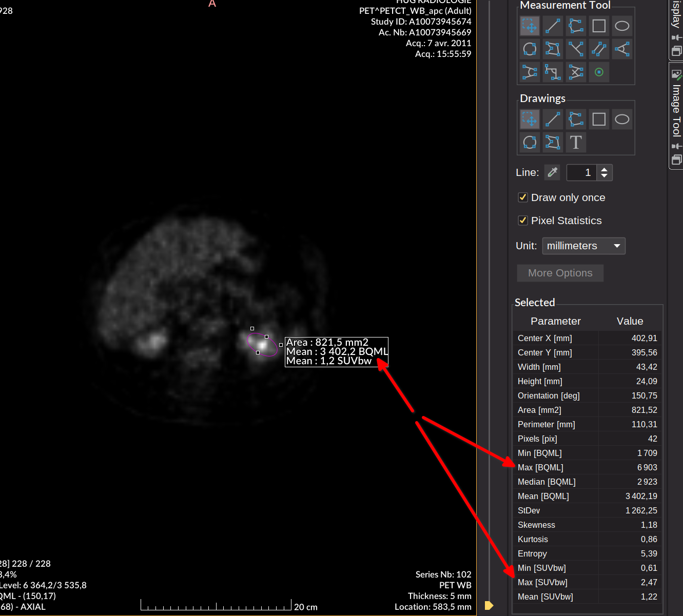Uncheck Draw only once

(522, 197)
